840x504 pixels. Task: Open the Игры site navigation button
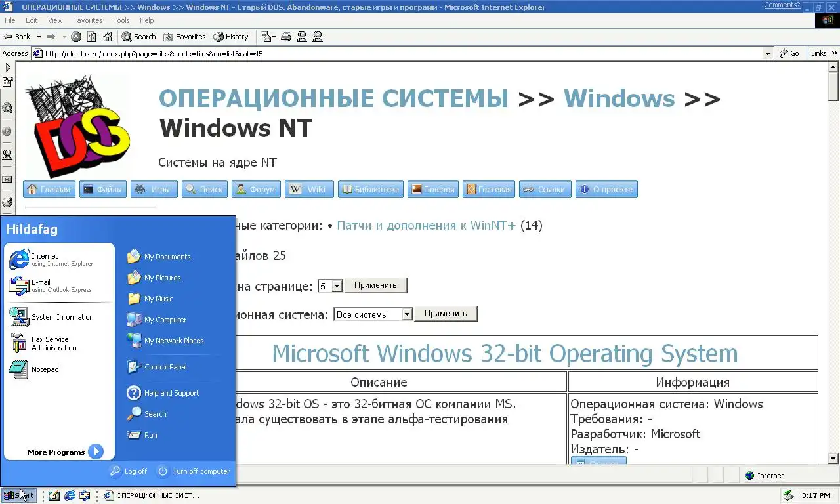[x=154, y=189]
